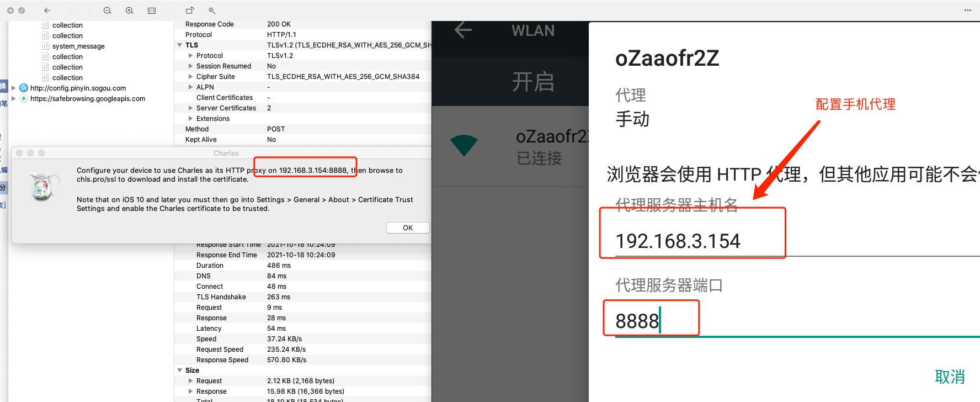Screen dimensions: 980x402
Task: Click the zoom out magnifier icon
Action: coord(108,10)
